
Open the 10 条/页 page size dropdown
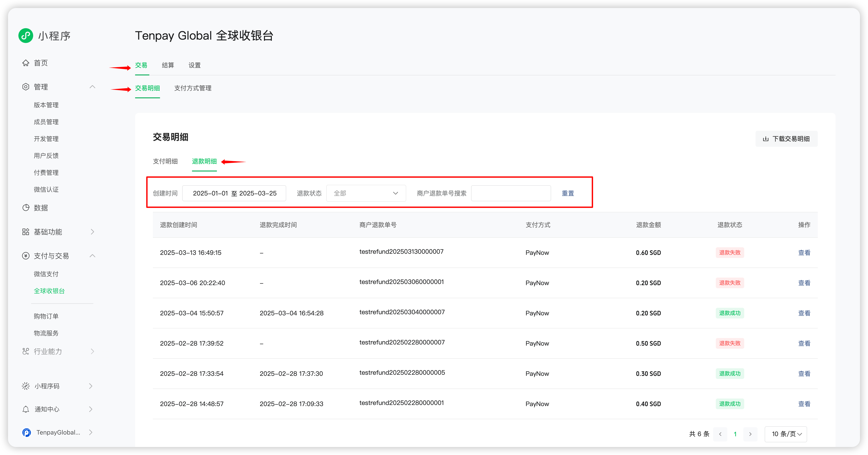click(786, 434)
